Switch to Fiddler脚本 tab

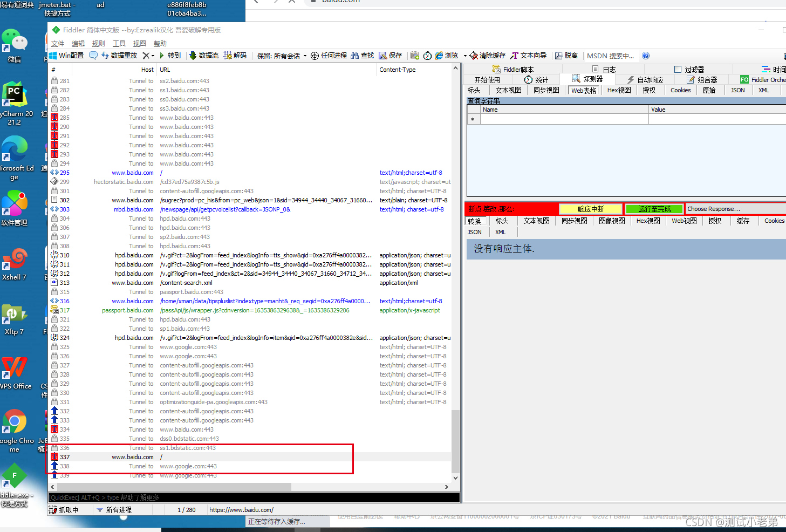tap(513, 69)
